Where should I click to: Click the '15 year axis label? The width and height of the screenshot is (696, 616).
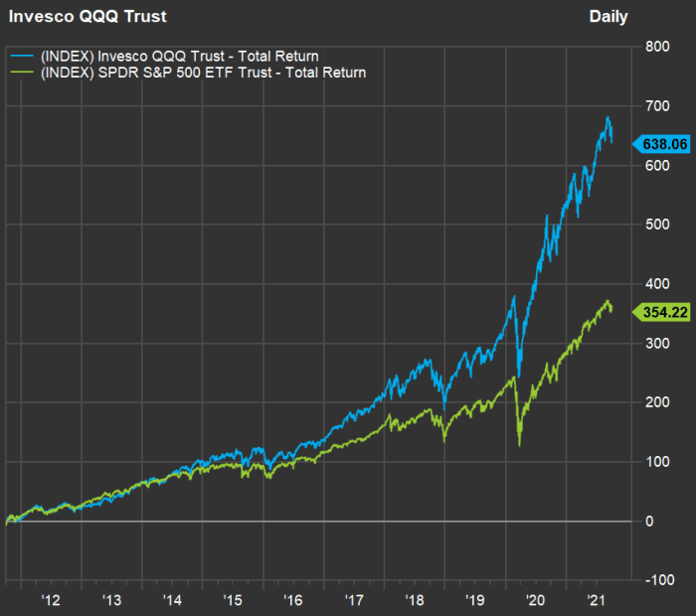tap(232, 600)
